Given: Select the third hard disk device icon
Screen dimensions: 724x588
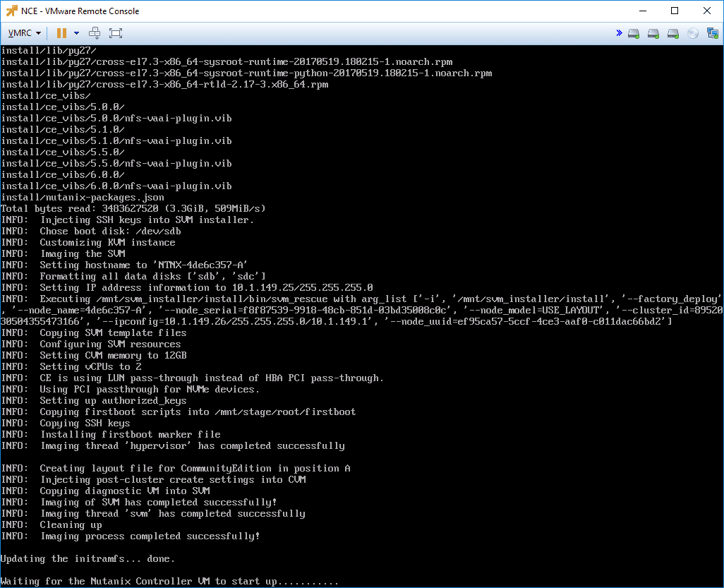Looking at the screenshot, I should click(x=672, y=33).
